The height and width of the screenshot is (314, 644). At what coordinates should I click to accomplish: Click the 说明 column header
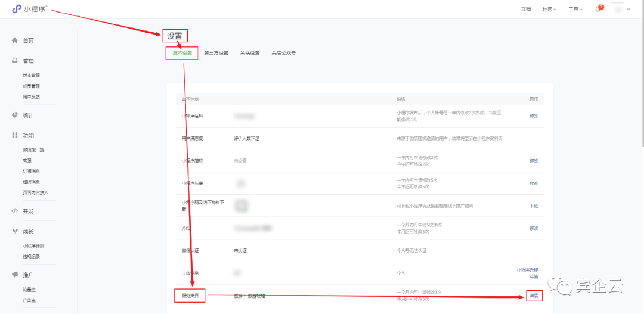point(401,100)
